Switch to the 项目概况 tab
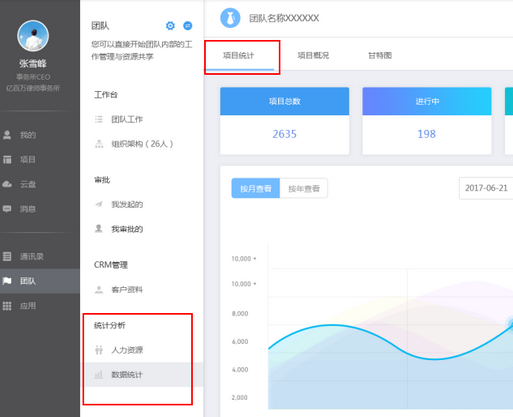Viewport: 513px width, 417px height. click(x=313, y=55)
